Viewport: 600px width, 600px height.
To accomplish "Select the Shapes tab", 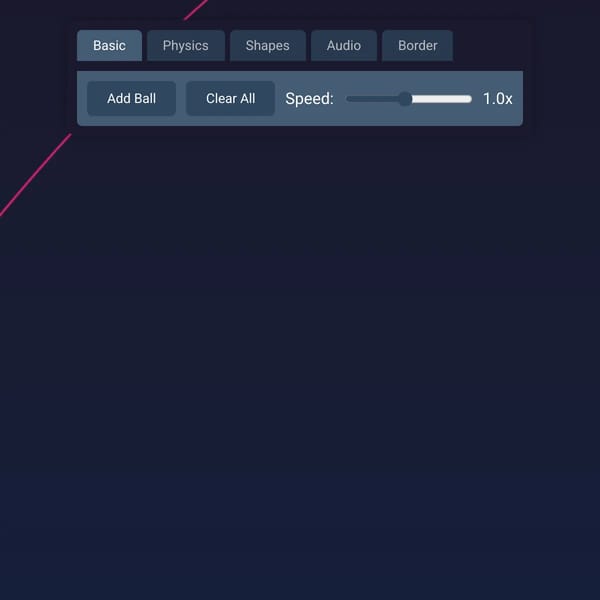I will coord(267,46).
